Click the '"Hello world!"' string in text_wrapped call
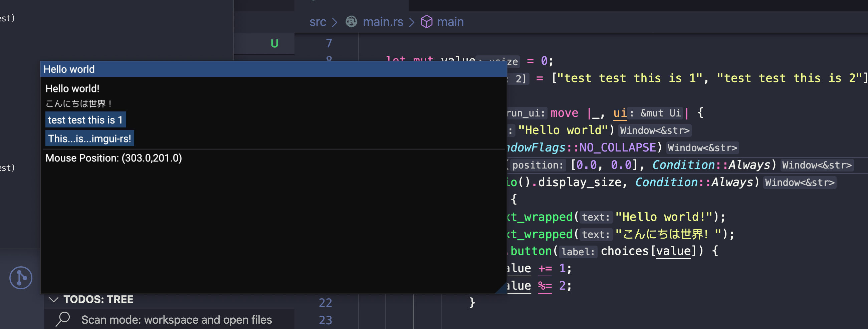Screen dimensions: 868x329 664,217
